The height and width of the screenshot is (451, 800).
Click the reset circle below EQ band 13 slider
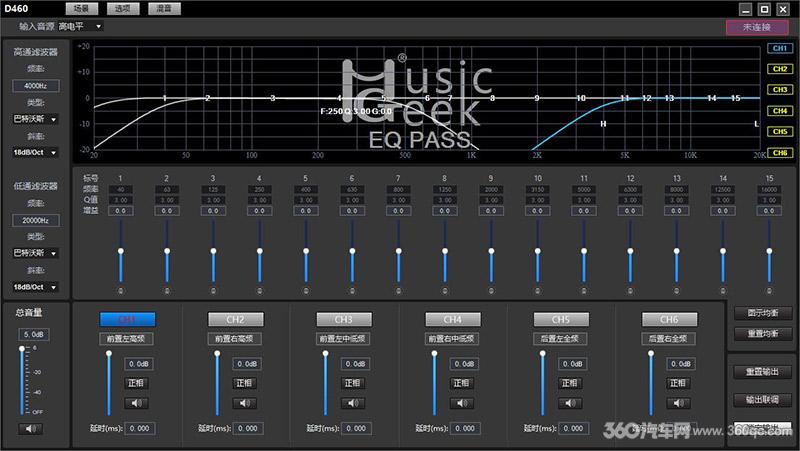677,291
